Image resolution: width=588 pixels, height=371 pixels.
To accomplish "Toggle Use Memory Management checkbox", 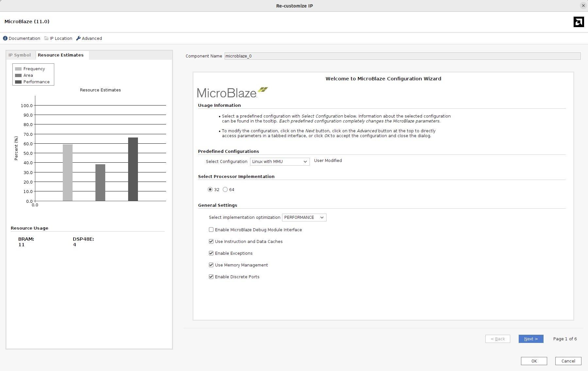I will [x=211, y=265].
